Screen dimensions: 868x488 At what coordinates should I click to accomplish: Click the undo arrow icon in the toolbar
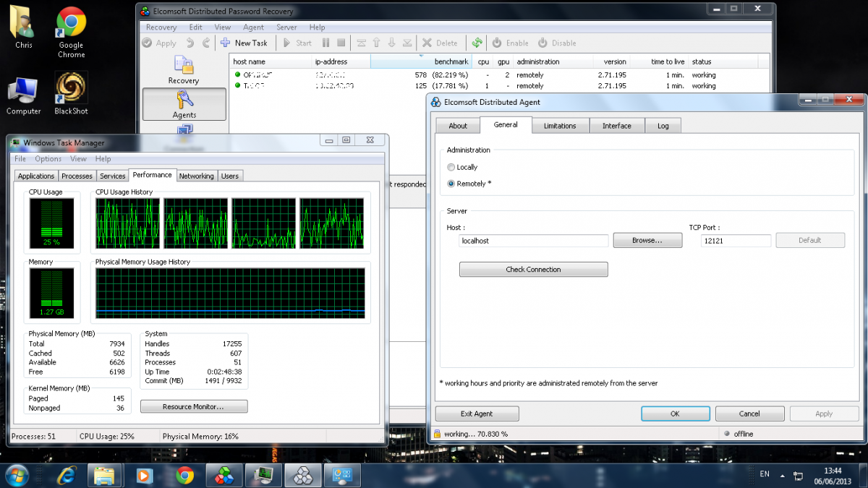pyautogui.click(x=190, y=43)
